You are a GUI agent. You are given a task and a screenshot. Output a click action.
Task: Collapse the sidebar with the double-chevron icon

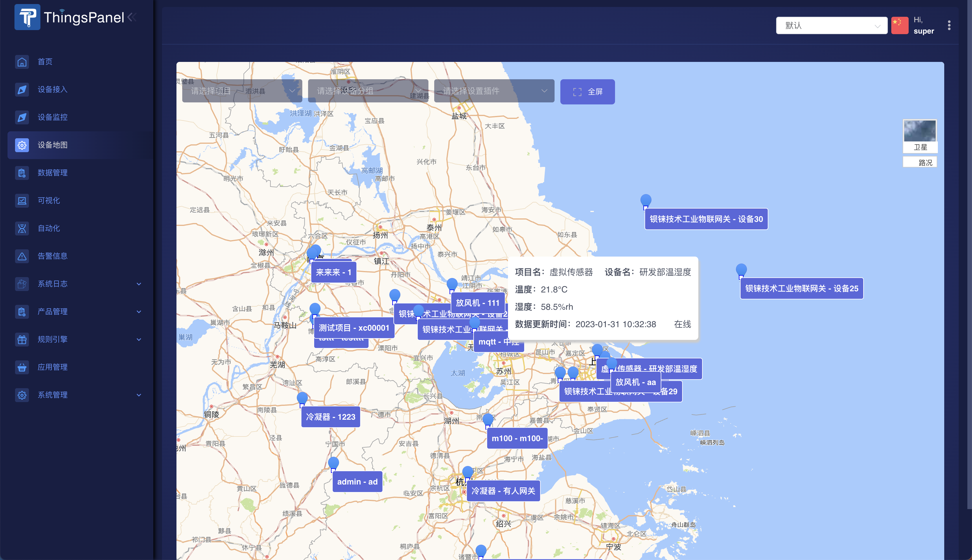[x=132, y=17]
